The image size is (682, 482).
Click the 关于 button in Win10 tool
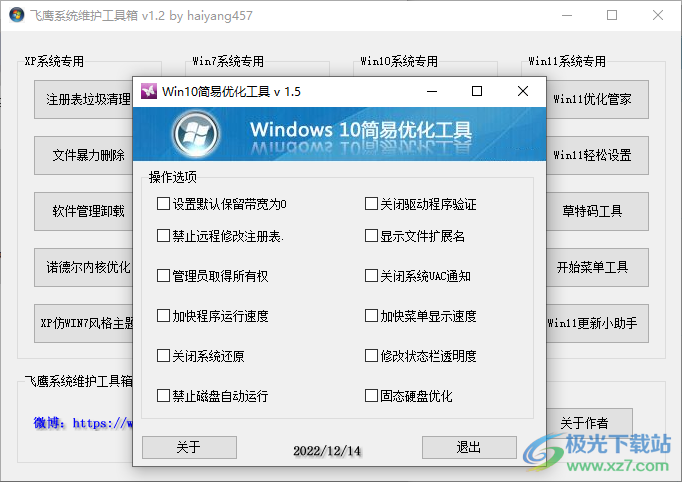point(189,447)
